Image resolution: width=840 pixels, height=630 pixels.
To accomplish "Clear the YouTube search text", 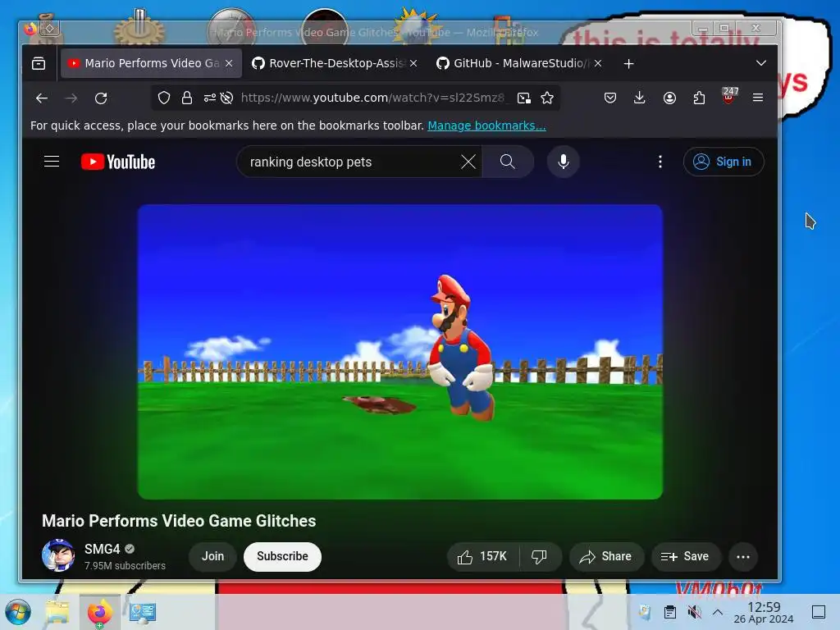I will [x=468, y=162].
